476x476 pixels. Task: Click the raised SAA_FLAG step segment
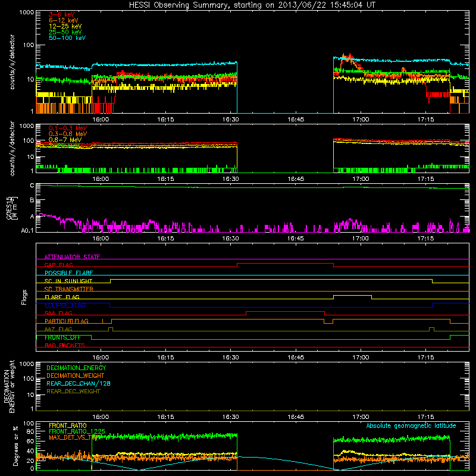point(285,311)
